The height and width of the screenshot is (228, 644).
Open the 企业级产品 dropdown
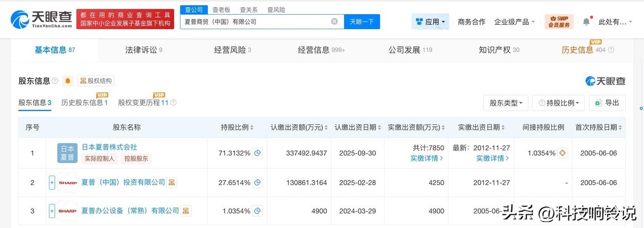(515, 22)
